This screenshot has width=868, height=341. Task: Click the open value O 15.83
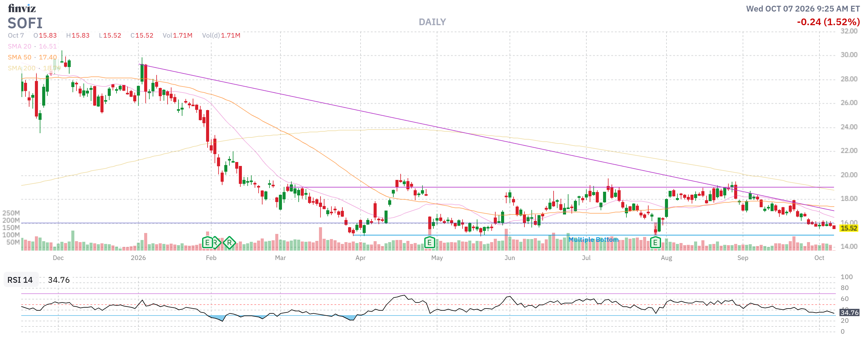pos(45,35)
